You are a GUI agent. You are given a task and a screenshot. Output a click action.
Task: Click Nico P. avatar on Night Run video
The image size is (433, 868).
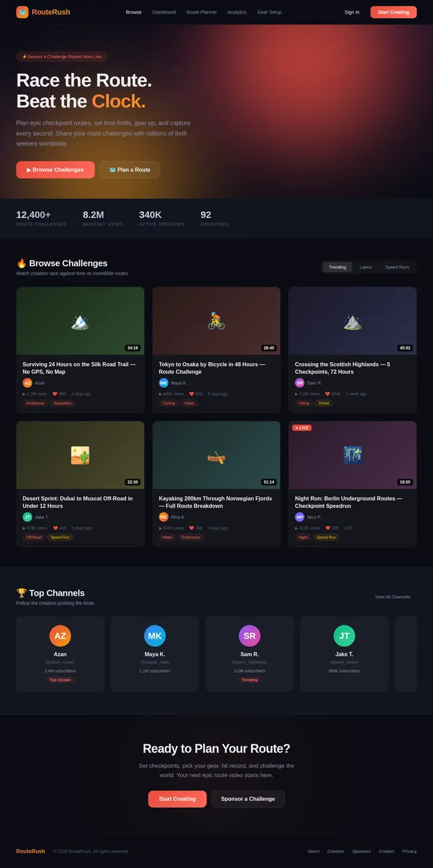(x=300, y=517)
